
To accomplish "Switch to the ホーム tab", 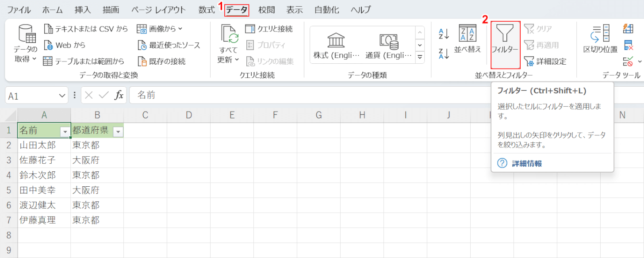I will (52, 10).
